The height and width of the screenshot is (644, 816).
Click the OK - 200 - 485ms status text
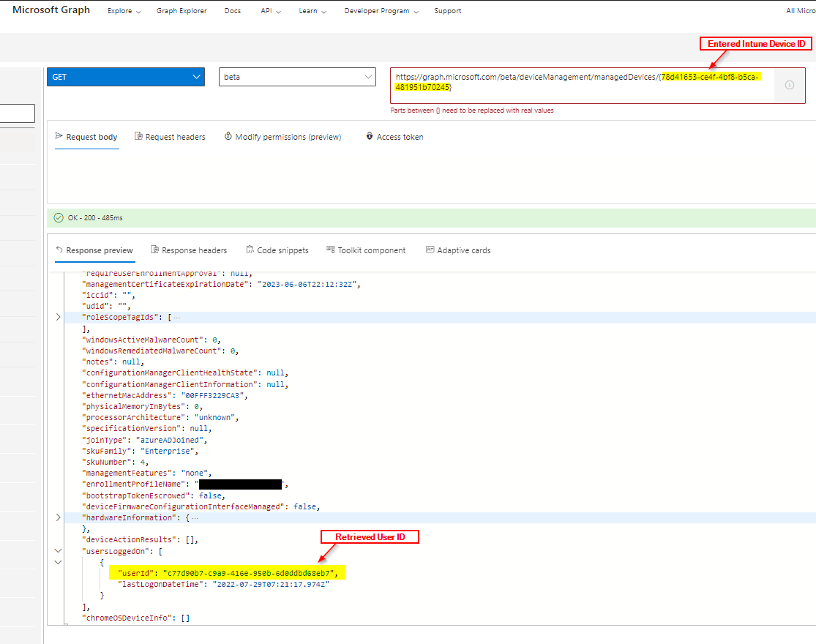(x=95, y=218)
